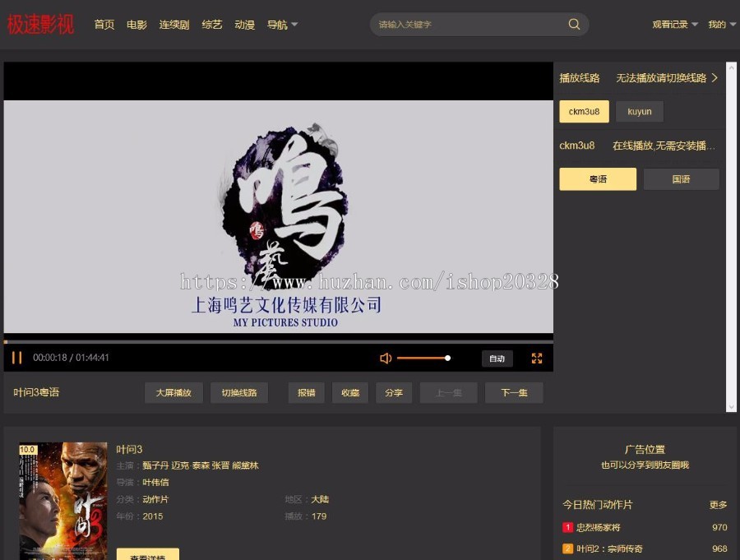Click the 收藏 button

[x=350, y=392]
